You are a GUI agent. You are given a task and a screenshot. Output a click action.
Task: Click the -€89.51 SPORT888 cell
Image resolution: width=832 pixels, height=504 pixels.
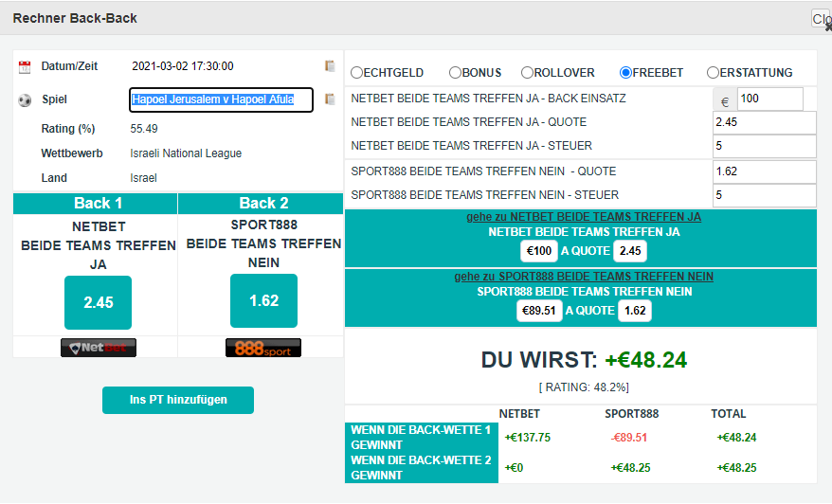click(629, 438)
